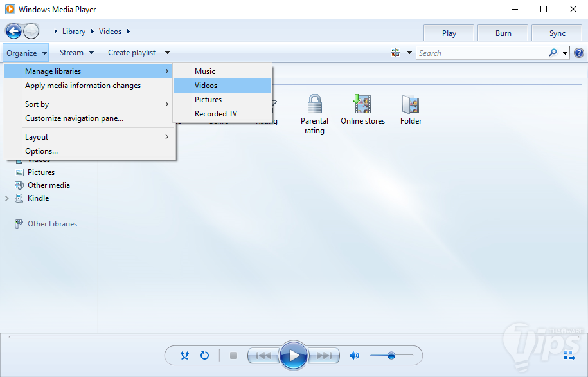Click the View options icon
The height and width of the screenshot is (377, 588).
(x=396, y=53)
